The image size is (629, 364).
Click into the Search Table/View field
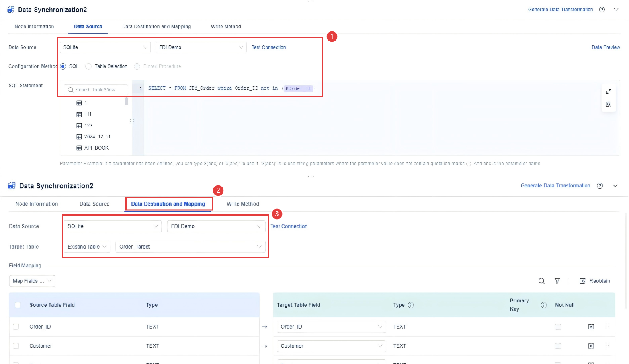96,90
